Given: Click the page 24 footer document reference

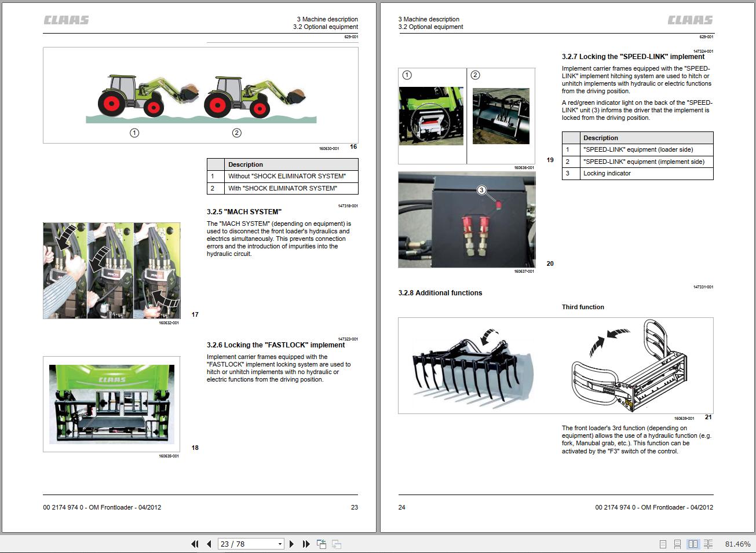Looking at the screenshot, I should click(654, 507).
